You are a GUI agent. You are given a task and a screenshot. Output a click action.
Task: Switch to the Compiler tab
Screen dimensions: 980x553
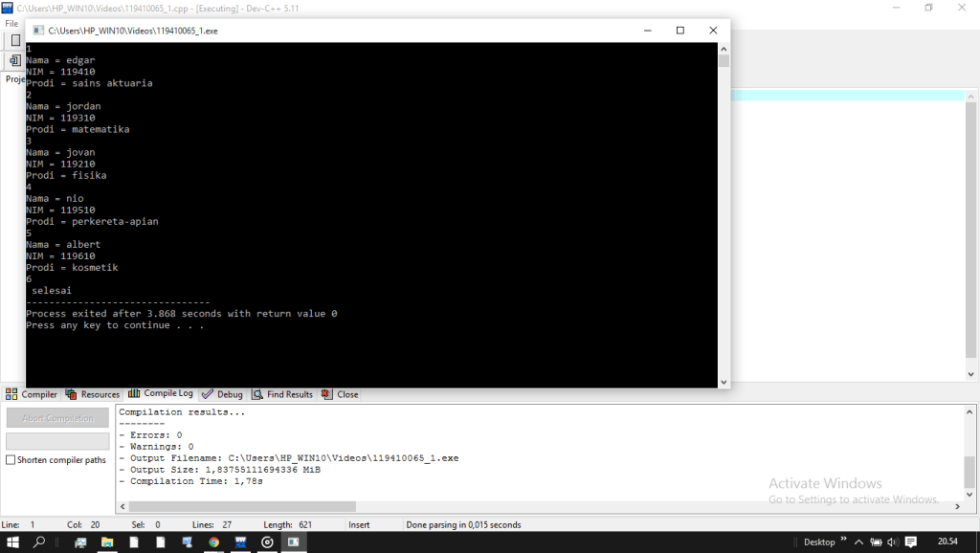click(33, 394)
